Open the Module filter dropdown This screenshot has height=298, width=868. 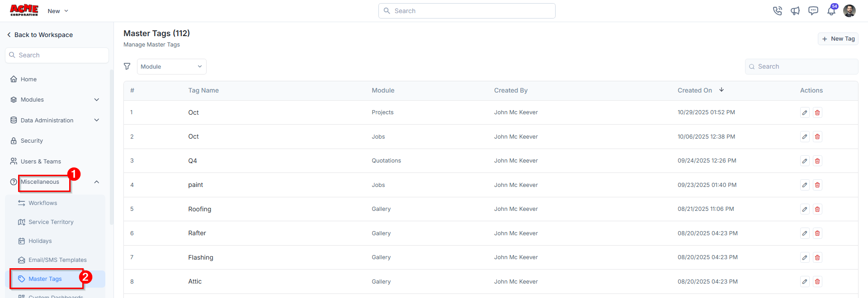click(x=172, y=66)
